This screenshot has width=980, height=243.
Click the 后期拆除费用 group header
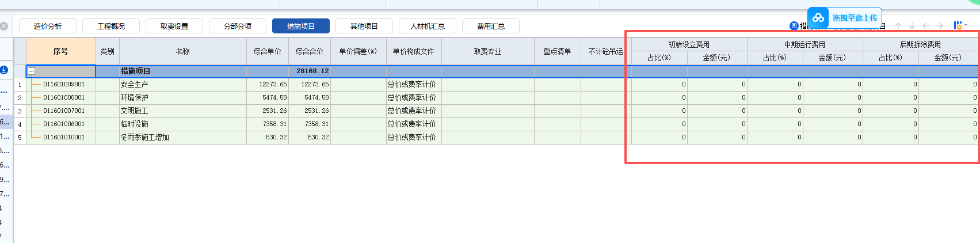coord(921,44)
